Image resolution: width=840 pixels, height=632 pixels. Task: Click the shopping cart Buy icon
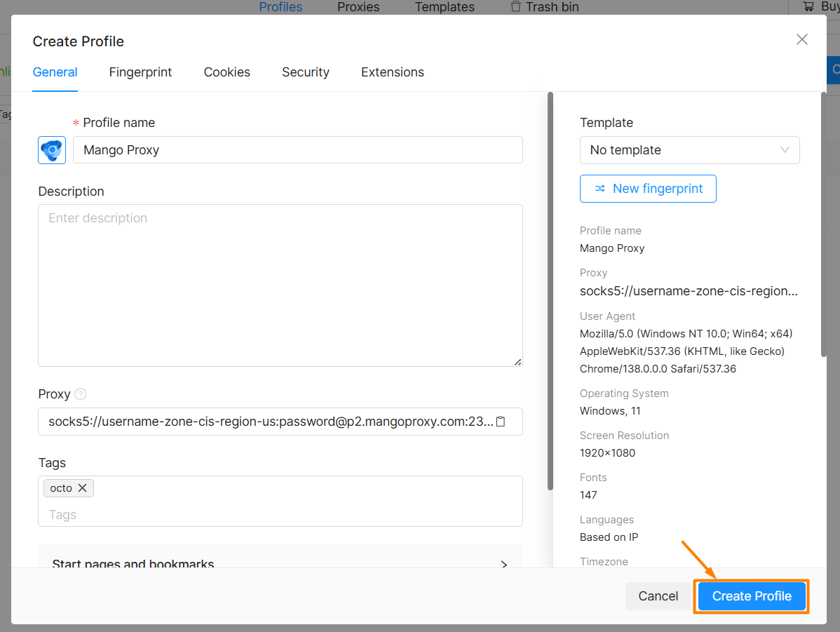point(808,6)
